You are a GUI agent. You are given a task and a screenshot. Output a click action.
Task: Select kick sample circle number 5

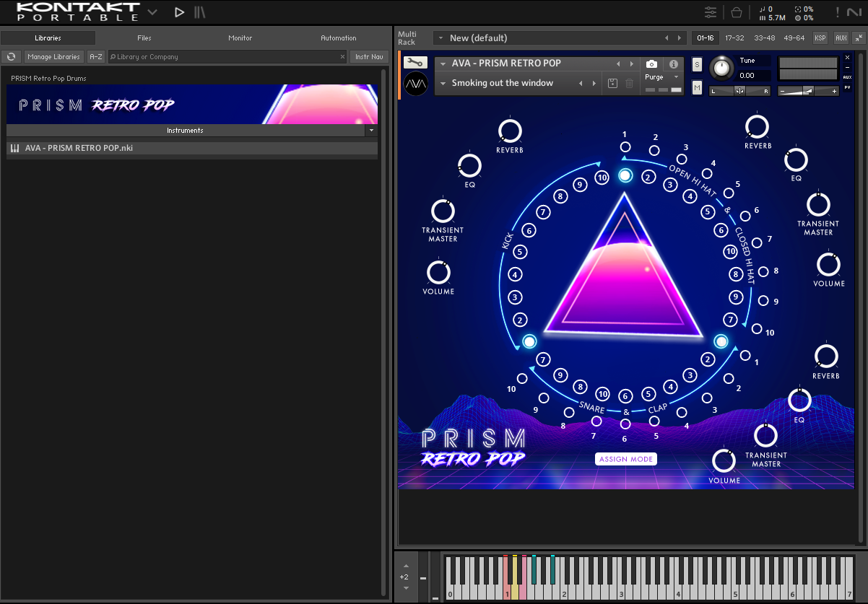pos(519,253)
